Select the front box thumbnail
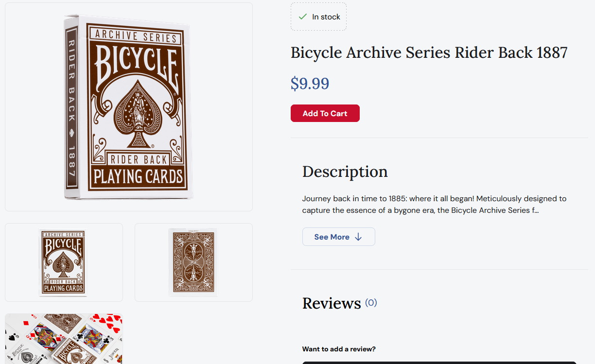 click(64, 262)
